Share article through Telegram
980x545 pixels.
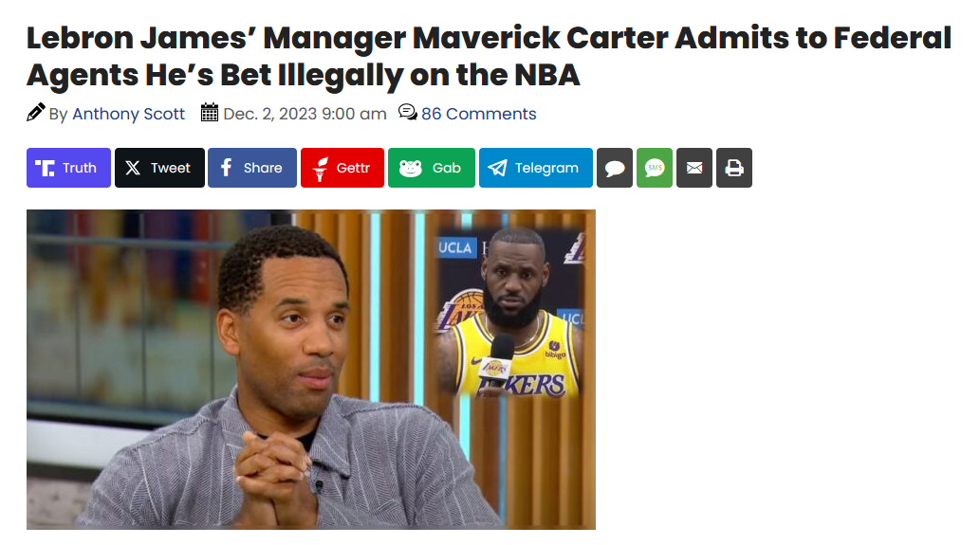click(x=536, y=168)
